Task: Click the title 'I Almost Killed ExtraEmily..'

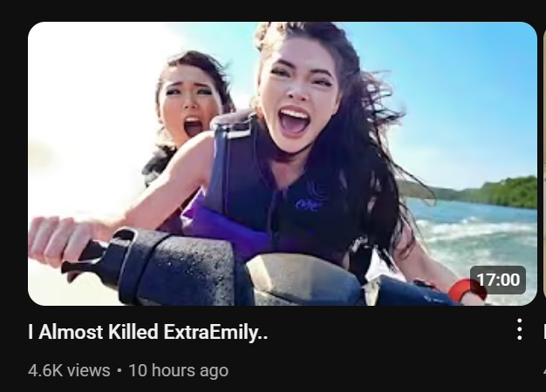Action: (x=148, y=332)
